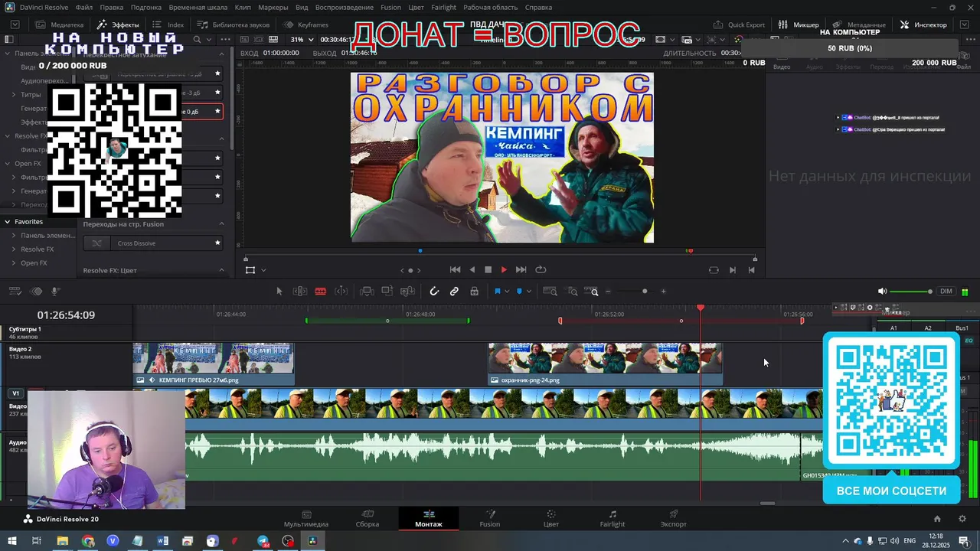
Task: Click Go to first frame button
Action: coord(455,269)
